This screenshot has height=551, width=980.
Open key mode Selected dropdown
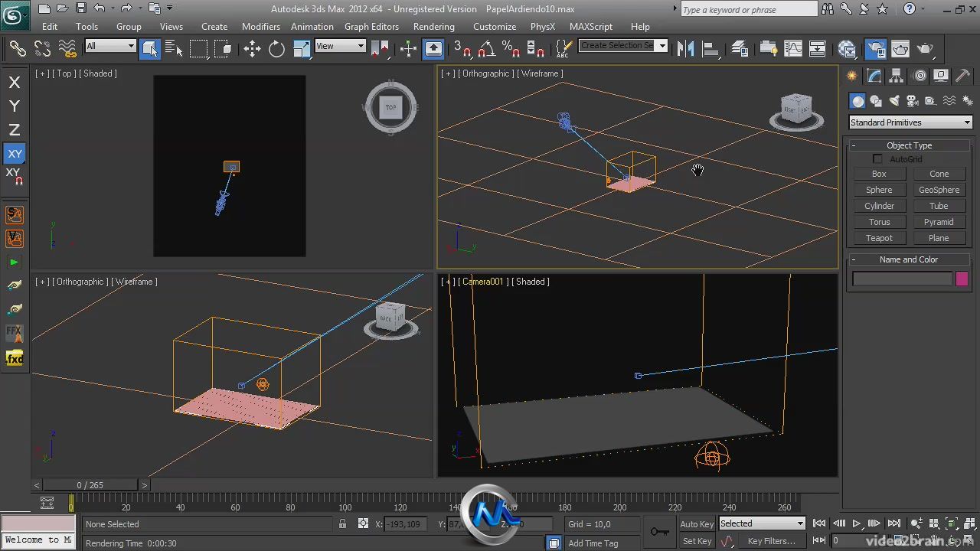click(762, 523)
